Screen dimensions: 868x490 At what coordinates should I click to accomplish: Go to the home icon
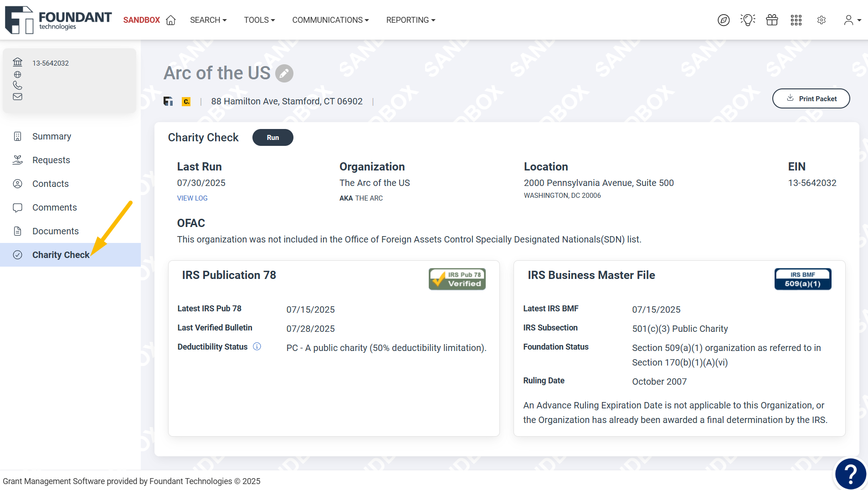[x=171, y=20]
